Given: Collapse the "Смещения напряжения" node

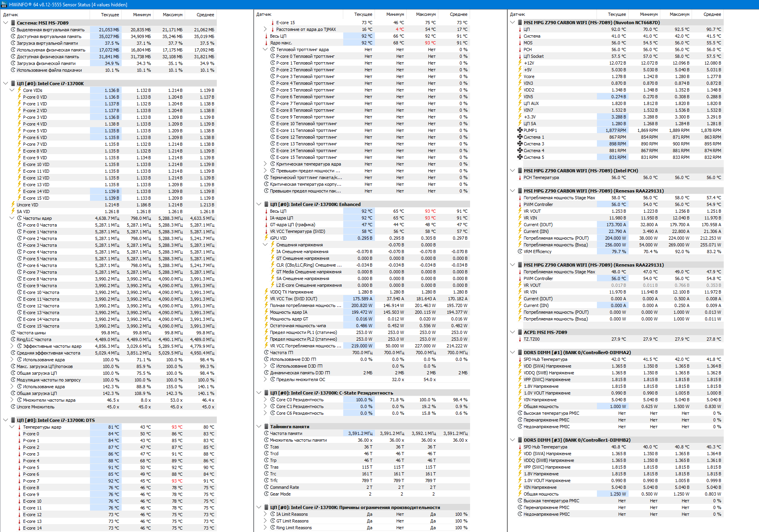Looking at the screenshot, I should coord(265,245).
